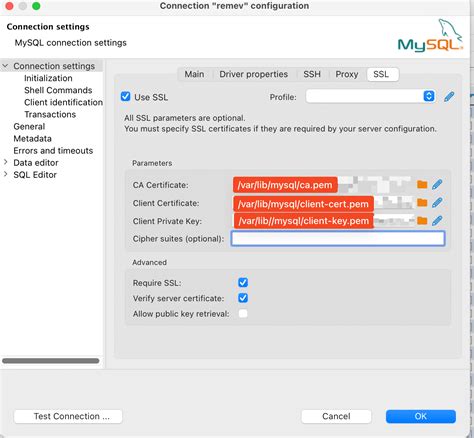Browse folder for Client Certificate file
Screen dimensions: 474x438
click(422, 202)
